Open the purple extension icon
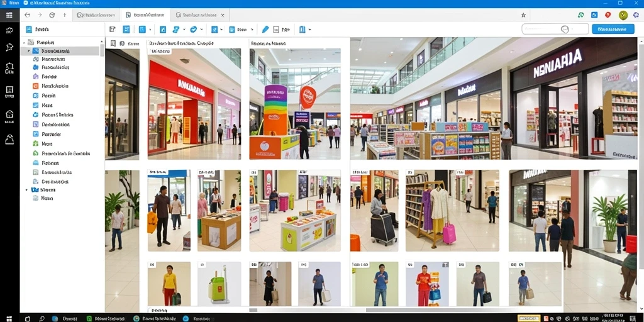Image resolution: width=644 pixels, height=322 pixels. click(x=636, y=15)
